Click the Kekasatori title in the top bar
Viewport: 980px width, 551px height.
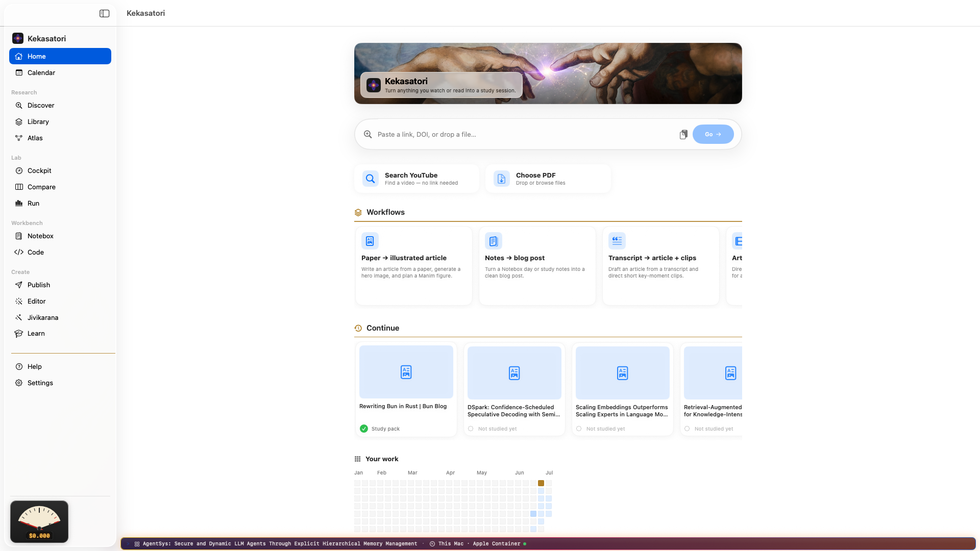pos(145,13)
